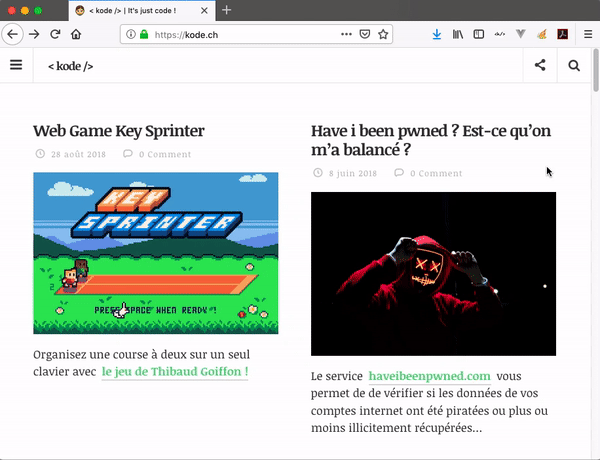Click the code extension icon in toolbar
Viewport: 600px width, 460px height.
coord(500,34)
